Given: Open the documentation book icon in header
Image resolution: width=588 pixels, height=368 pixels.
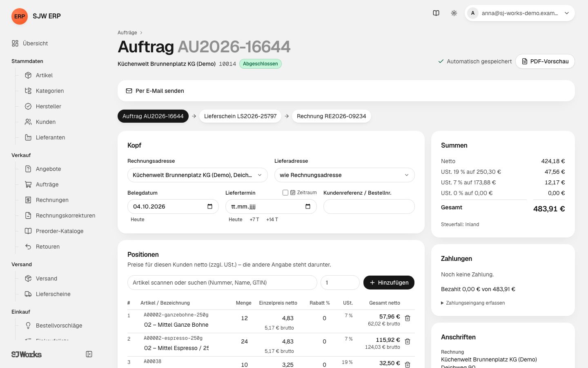Looking at the screenshot, I should click(436, 13).
